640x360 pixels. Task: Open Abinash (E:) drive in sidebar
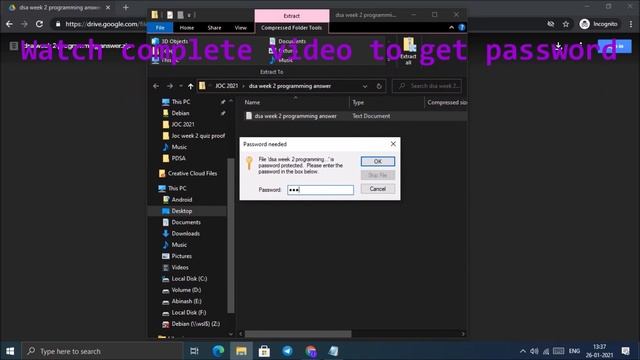click(x=186, y=301)
